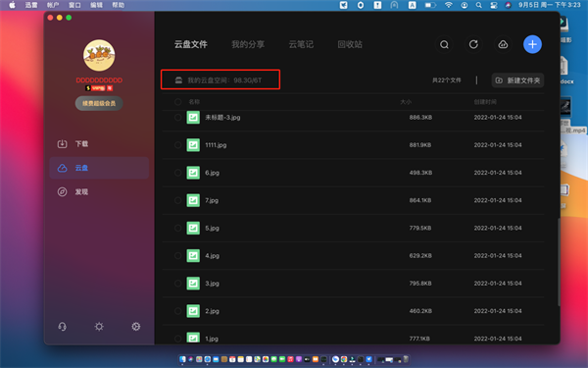Go to 发现 in sidebar
The height and width of the screenshot is (368, 588).
[x=99, y=192]
